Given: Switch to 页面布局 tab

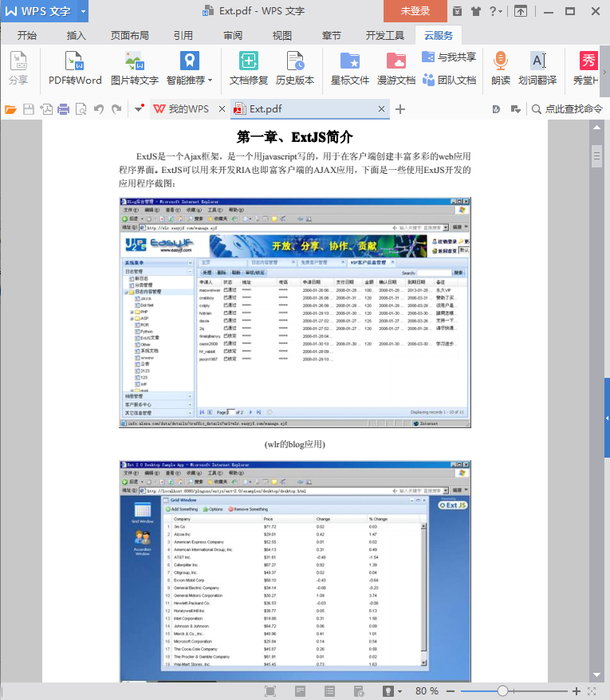Looking at the screenshot, I should pyautogui.click(x=130, y=35).
